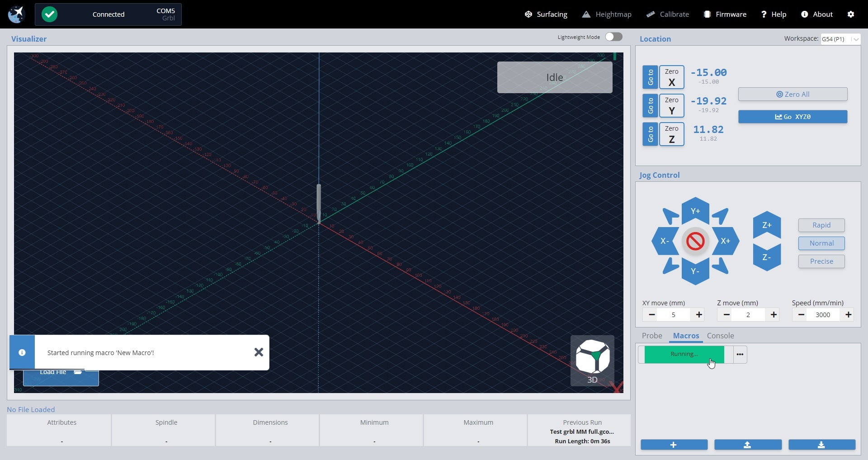Click the macro download icon button
The image size is (868, 460).
click(821, 445)
